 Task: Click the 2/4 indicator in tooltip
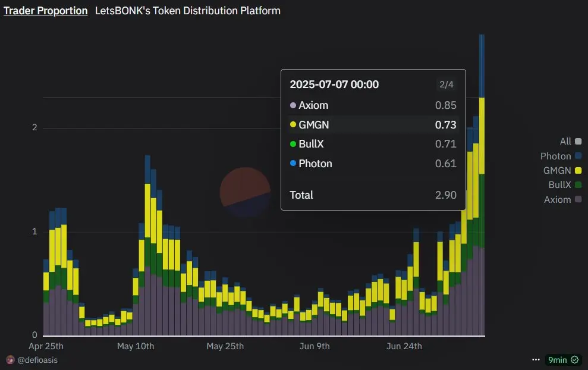[x=446, y=84]
